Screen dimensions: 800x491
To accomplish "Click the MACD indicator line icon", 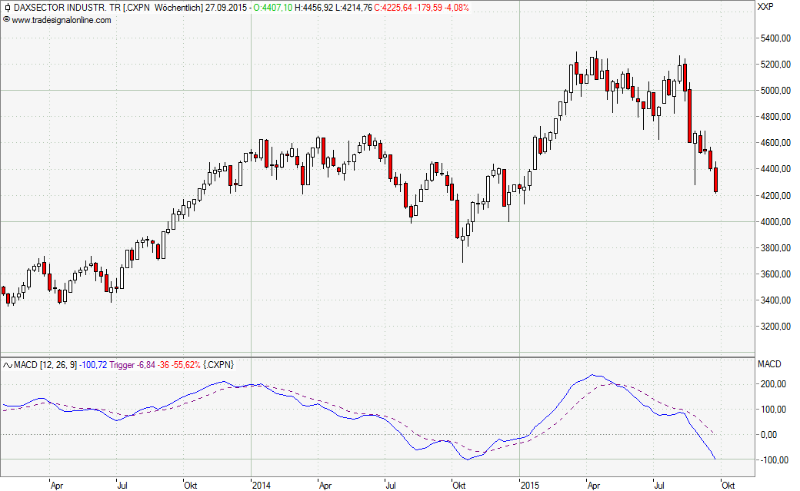I will (x=8, y=365).
